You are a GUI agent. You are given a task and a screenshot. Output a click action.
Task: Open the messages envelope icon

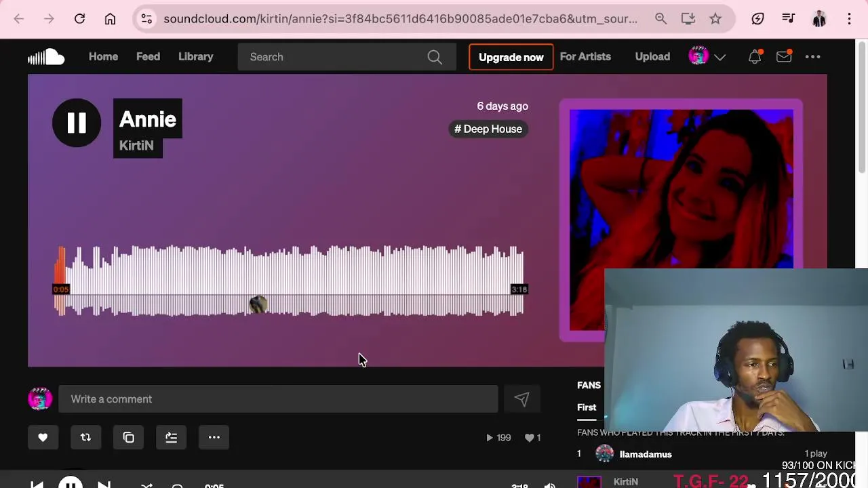pos(784,57)
